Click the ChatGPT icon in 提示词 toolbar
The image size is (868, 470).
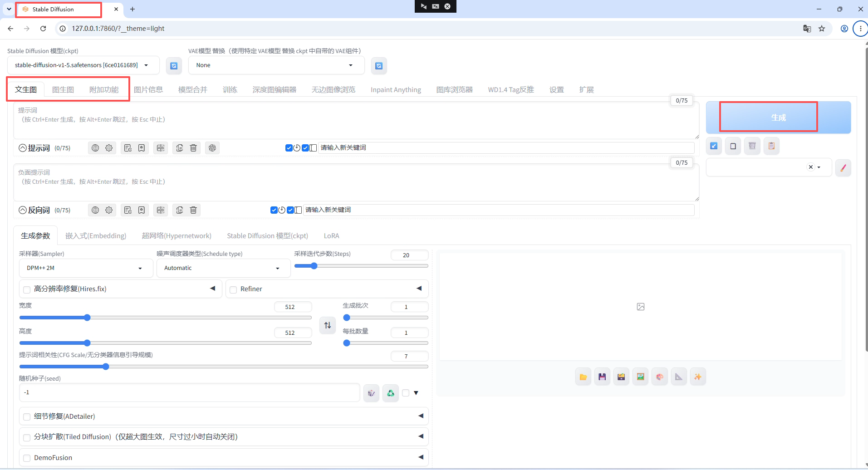212,148
